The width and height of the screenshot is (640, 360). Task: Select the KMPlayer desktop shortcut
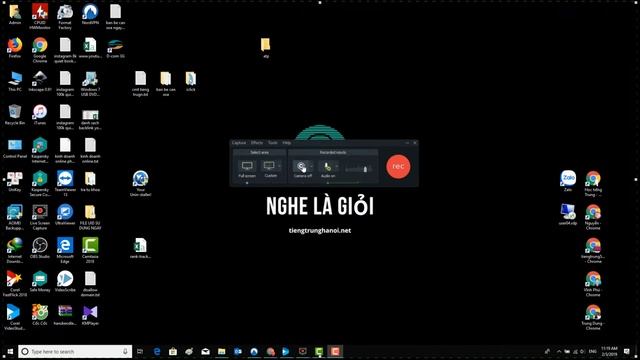click(x=90, y=315)
